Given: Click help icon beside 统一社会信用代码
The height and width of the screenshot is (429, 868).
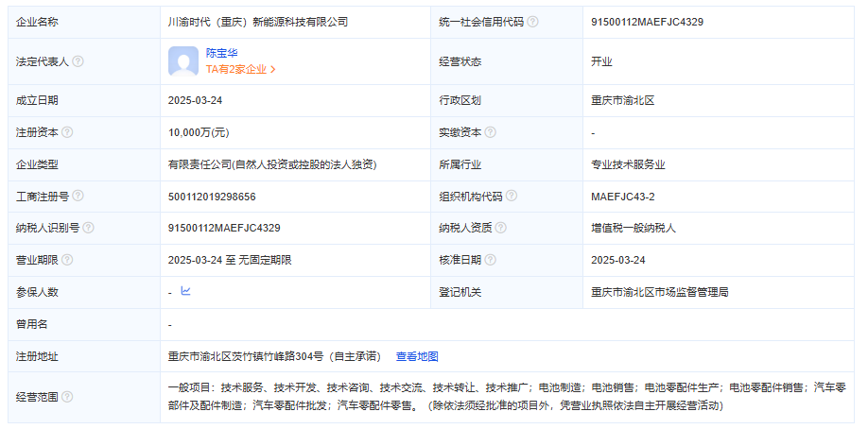Looking at the screenshot, I should tap(533, 22).
